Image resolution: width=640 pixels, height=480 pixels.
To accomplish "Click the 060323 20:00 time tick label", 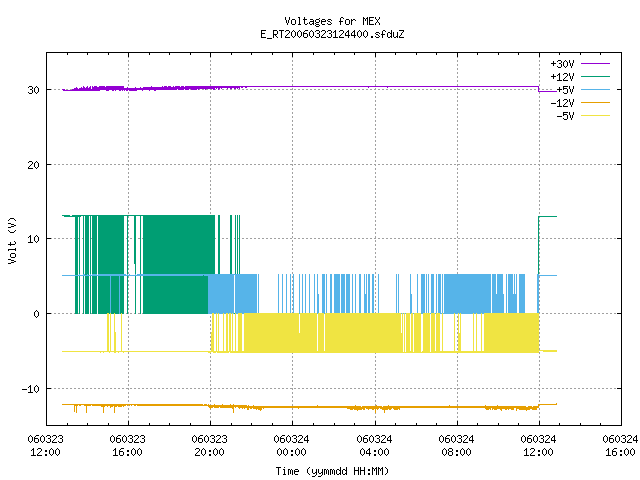I will tap(209, 445).
